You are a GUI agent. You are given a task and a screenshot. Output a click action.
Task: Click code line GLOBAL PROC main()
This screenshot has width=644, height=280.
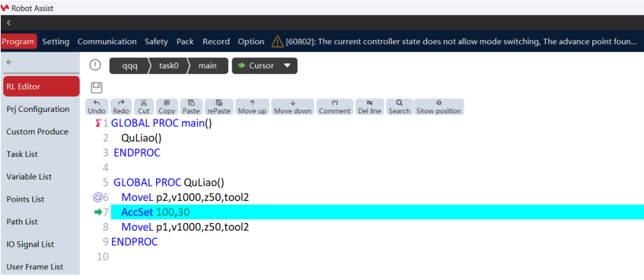[x=161, y=123]
